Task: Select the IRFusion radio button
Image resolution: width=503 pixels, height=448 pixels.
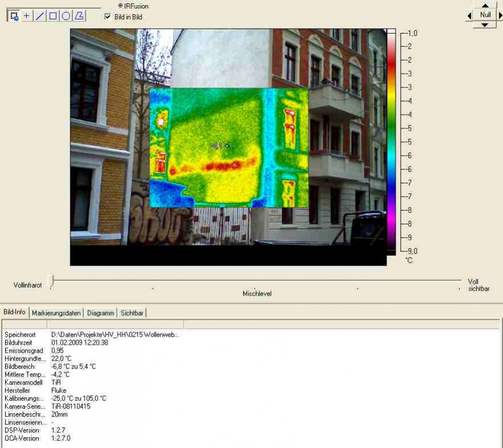Action: pos(112,6)
